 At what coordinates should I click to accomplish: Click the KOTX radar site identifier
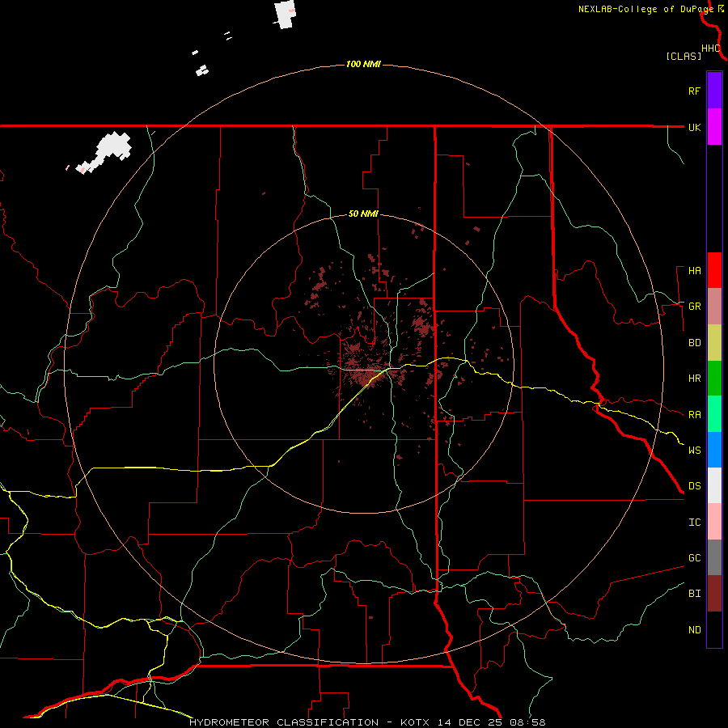pyautogui.click(x=415, y=722)
